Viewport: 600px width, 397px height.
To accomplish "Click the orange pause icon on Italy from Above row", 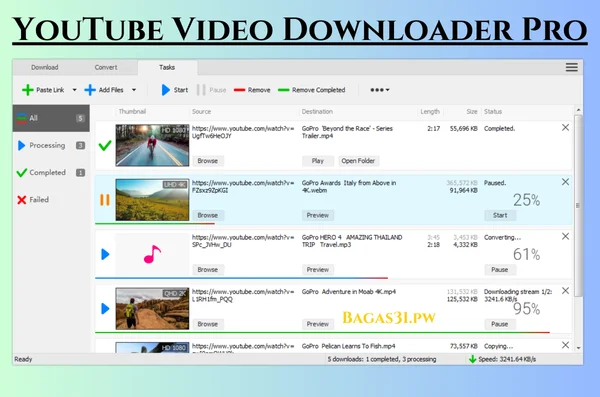I will point(105,200).
